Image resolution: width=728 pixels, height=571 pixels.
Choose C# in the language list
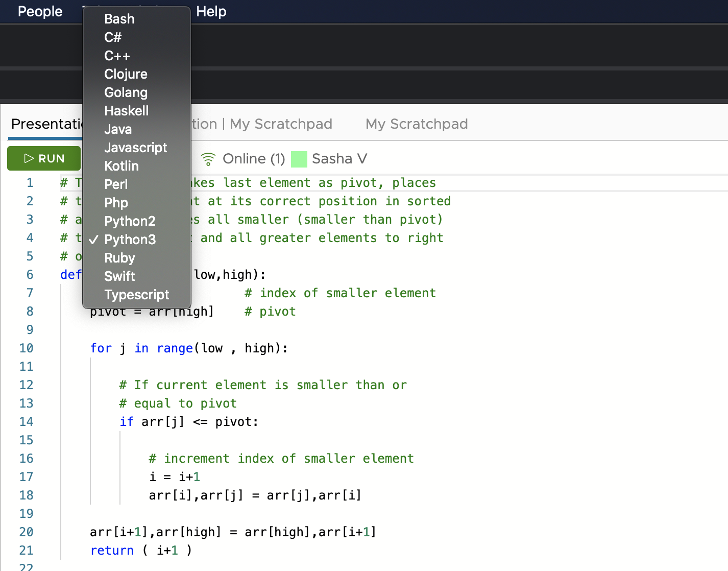point(113,37)
